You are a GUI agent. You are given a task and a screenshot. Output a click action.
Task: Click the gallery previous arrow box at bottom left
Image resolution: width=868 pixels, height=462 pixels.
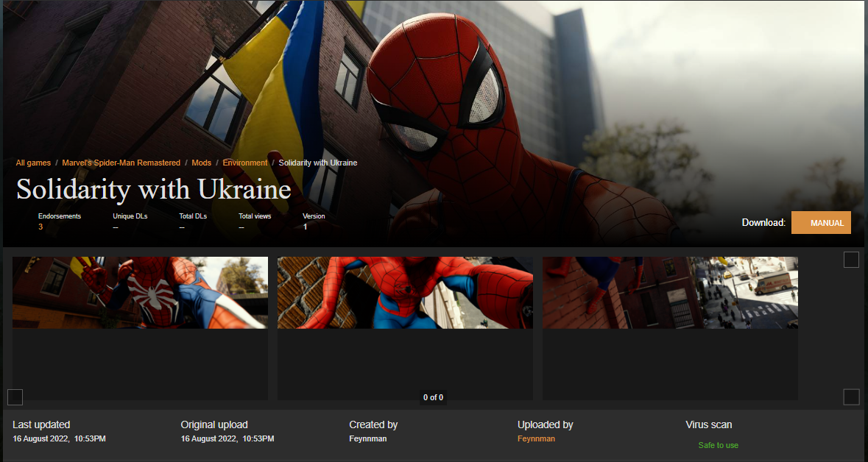click(15, 397)
